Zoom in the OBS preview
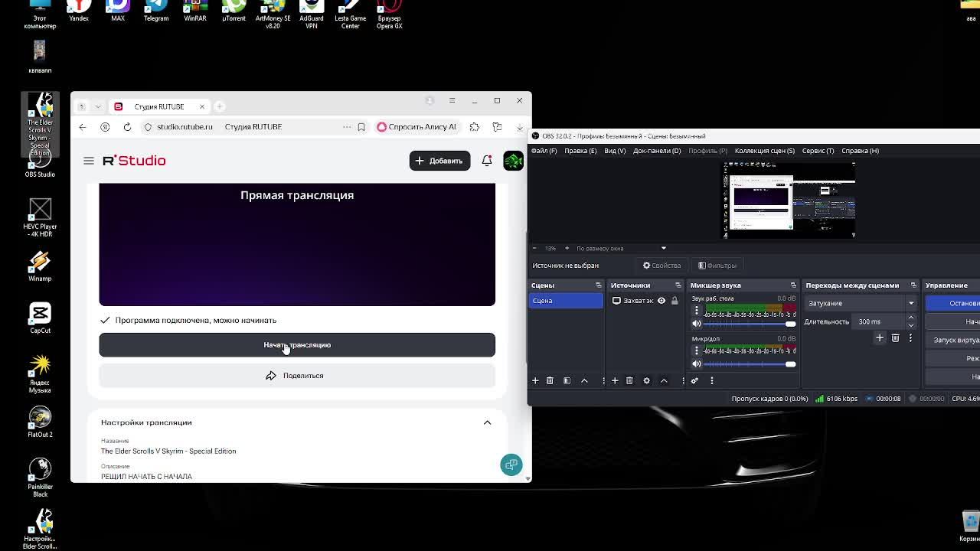The image size is (980, 551). pyautogui.click(x=567, y=249)
